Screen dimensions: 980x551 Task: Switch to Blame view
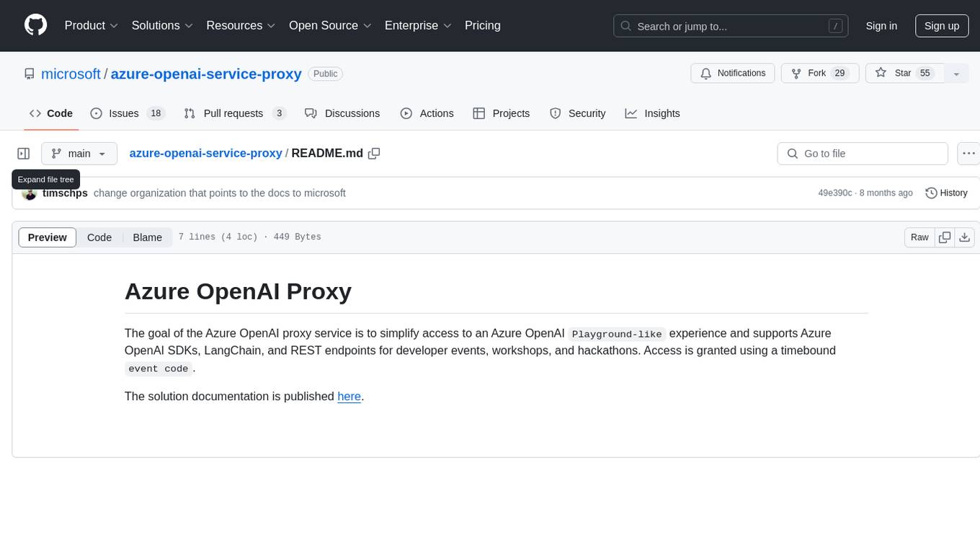[x=147, y=237]
